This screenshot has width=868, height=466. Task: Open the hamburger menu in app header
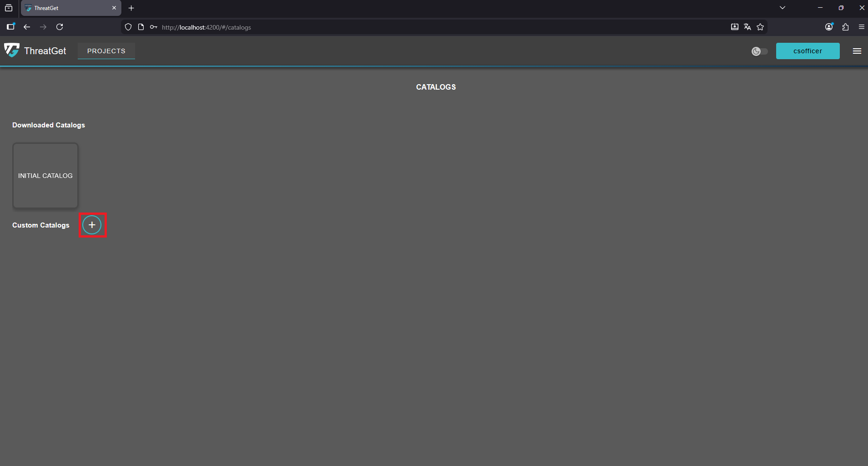point(857,51)
